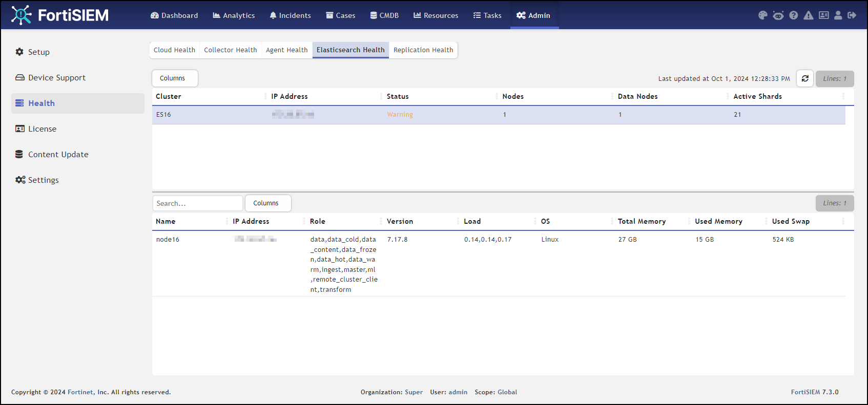Sort by the Active Shards column header
The height and width of the screenshot is (405, 868).
tap(757, 96)
